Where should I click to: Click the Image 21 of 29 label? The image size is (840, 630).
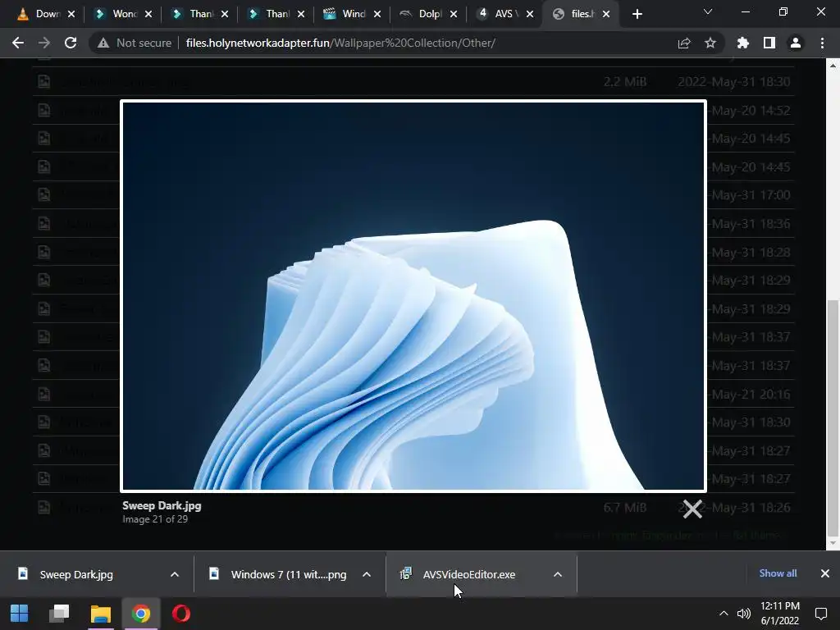tap(155, 519)
